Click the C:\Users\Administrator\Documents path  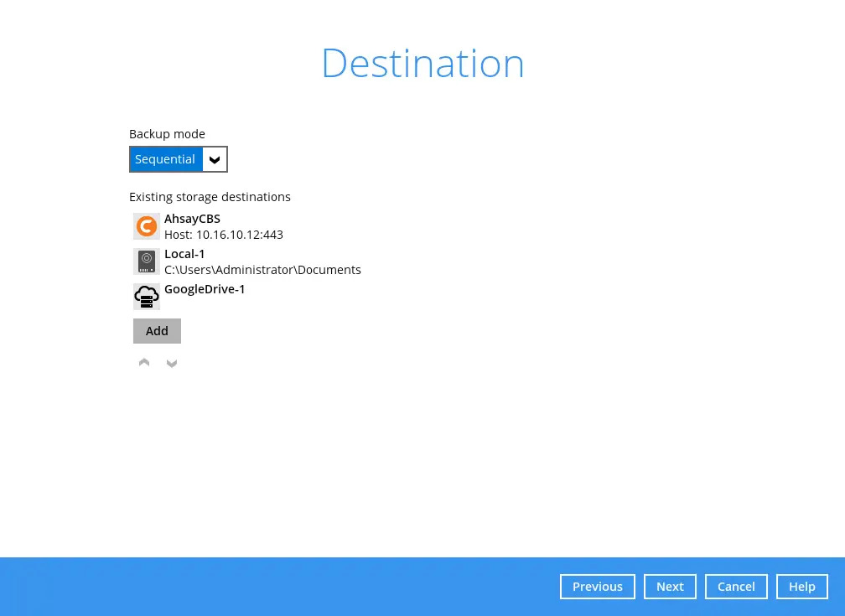coord(262,270)
